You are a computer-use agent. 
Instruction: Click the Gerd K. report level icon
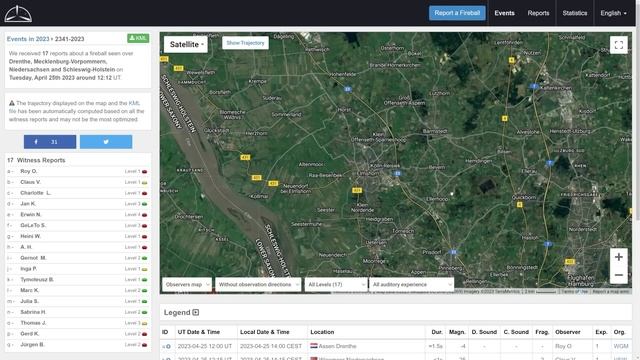click(144, 334)
